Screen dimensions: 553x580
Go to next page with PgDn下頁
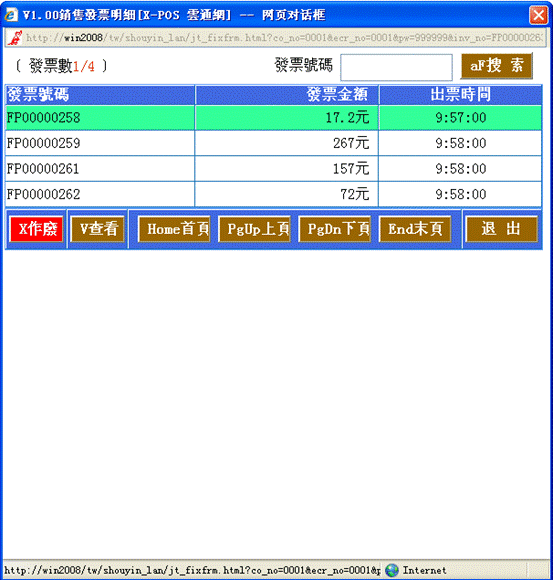pyautogui.click(x=335, y=229)
